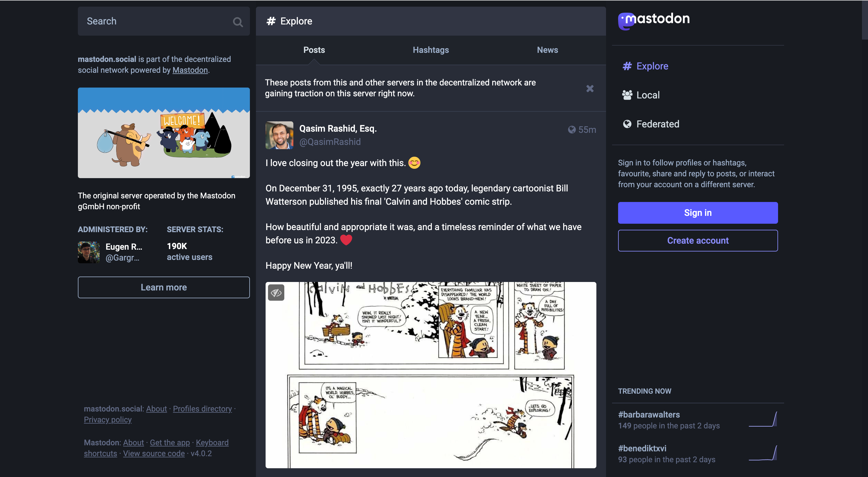This screenshot has width=868, height=477.
Task: Open the mastodon.social About link
Action: click(156, 408)
